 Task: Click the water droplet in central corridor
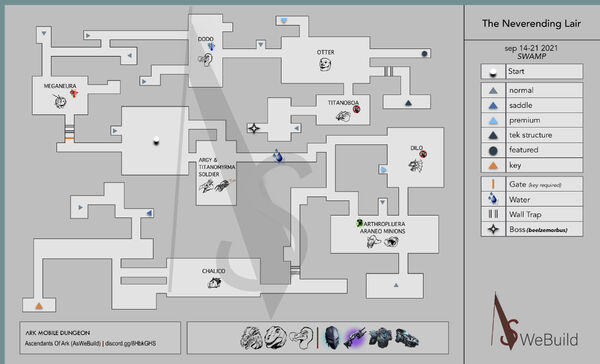pyautogui.click(x=278, y=156)
